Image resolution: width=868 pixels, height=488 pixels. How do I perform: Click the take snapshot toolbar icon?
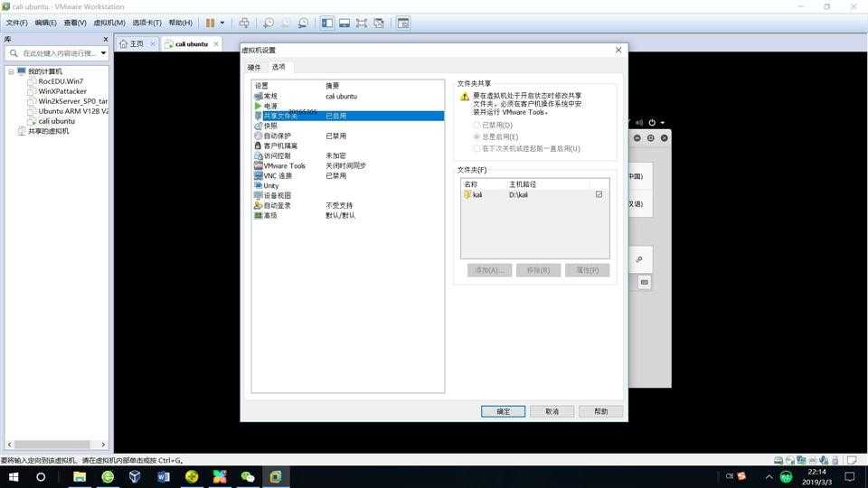coord(269,23)
